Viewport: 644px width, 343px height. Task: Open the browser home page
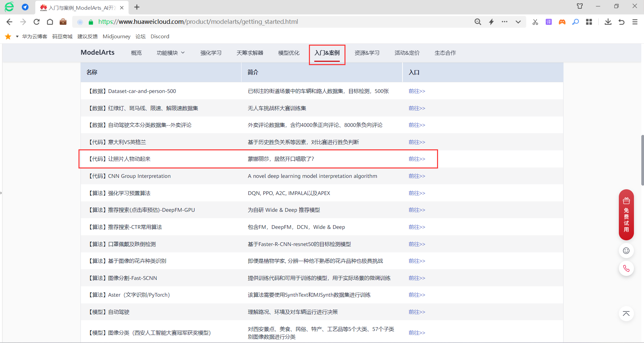click(x=50, y=22)
